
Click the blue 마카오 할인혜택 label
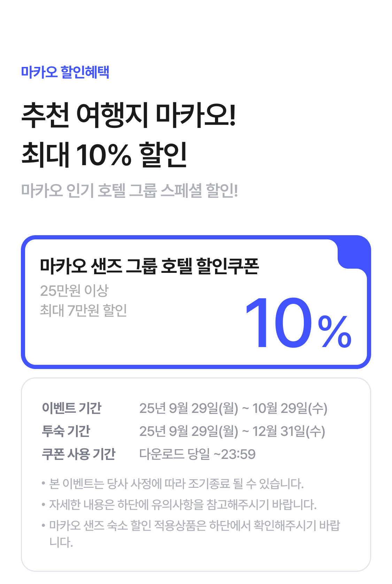pyautogui.click(x=65, y=72)
